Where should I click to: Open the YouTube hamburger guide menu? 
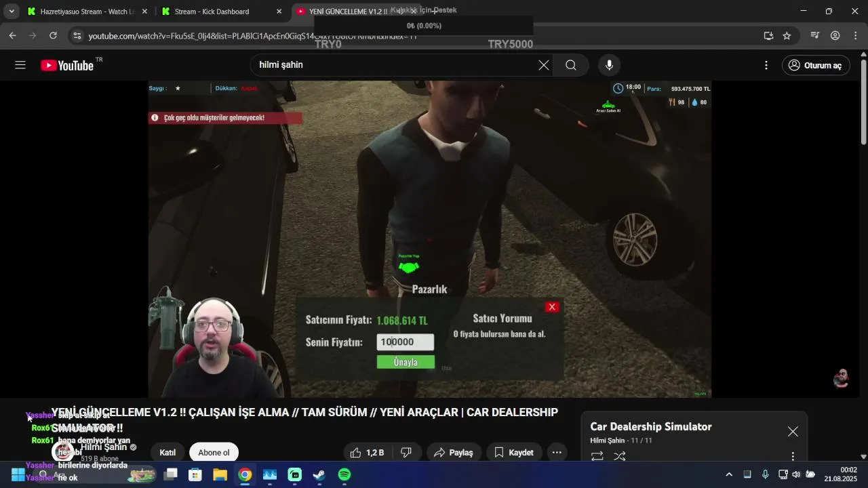20,65
